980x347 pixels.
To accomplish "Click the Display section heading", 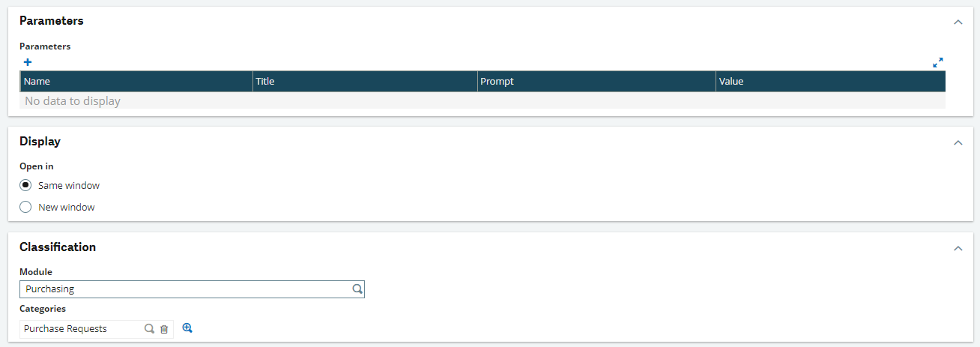I will [x=40, y=141].
